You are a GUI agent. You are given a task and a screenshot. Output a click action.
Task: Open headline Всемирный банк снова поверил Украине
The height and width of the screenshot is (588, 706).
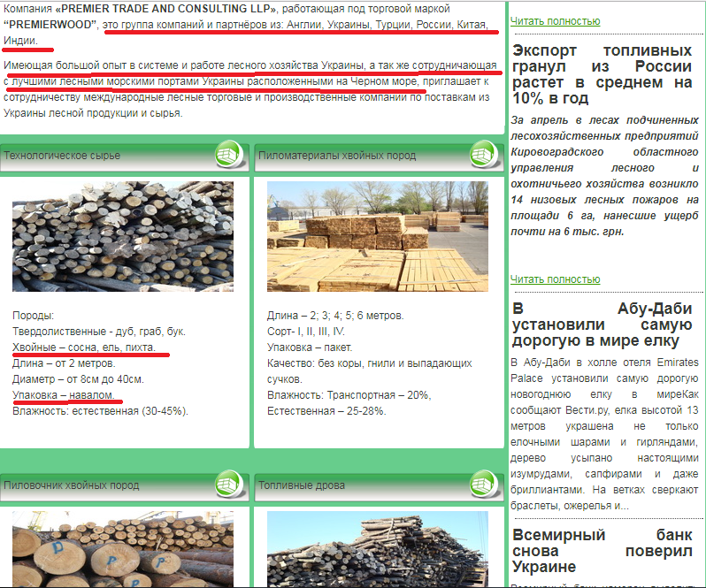coord(602,550)
